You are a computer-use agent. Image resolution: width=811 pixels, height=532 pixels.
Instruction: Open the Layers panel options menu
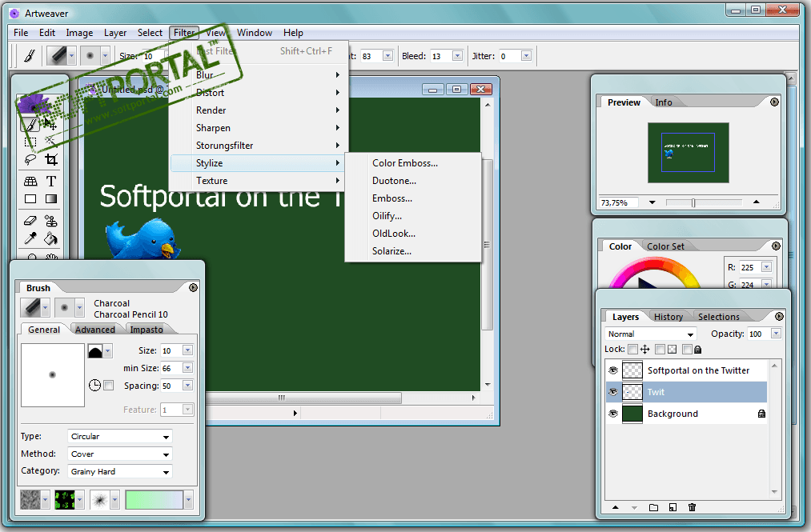tap(780, 317)
